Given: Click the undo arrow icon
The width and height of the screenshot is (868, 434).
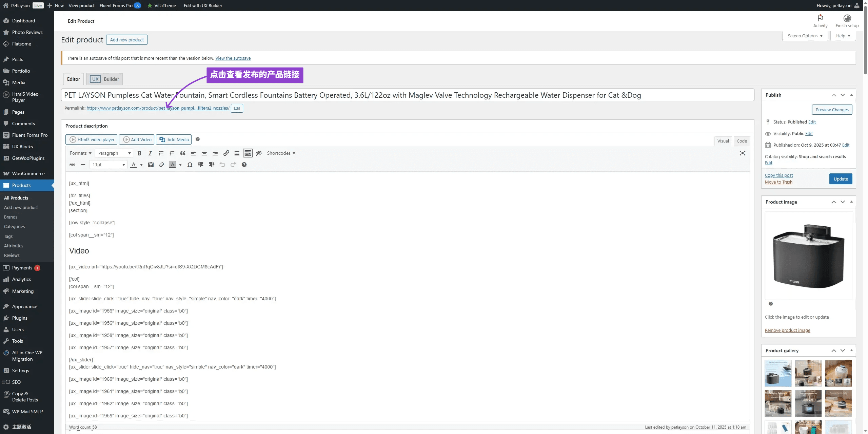Looking at the screenshot, I should coord(222,165).
